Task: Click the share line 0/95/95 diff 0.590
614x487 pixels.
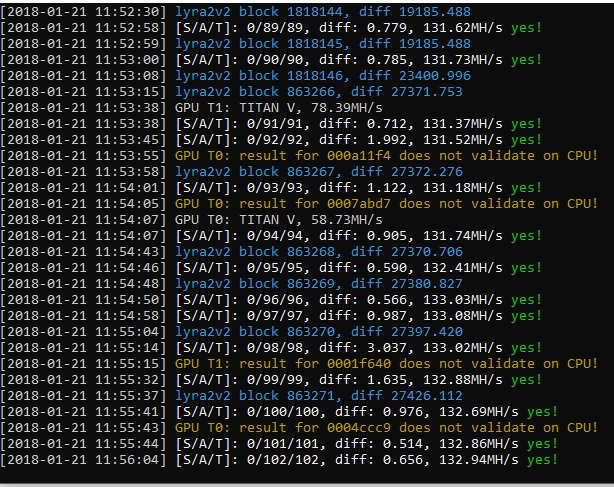Action: (271, 268)
